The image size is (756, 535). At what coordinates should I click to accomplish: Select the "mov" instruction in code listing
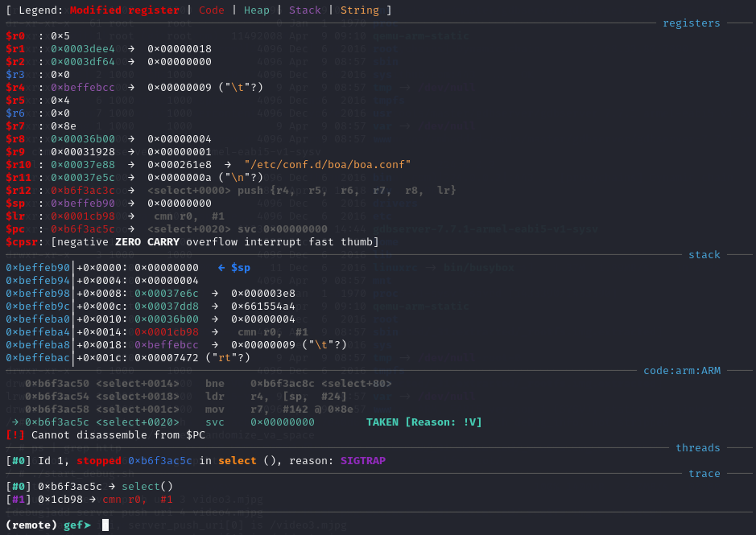[214, 409]
